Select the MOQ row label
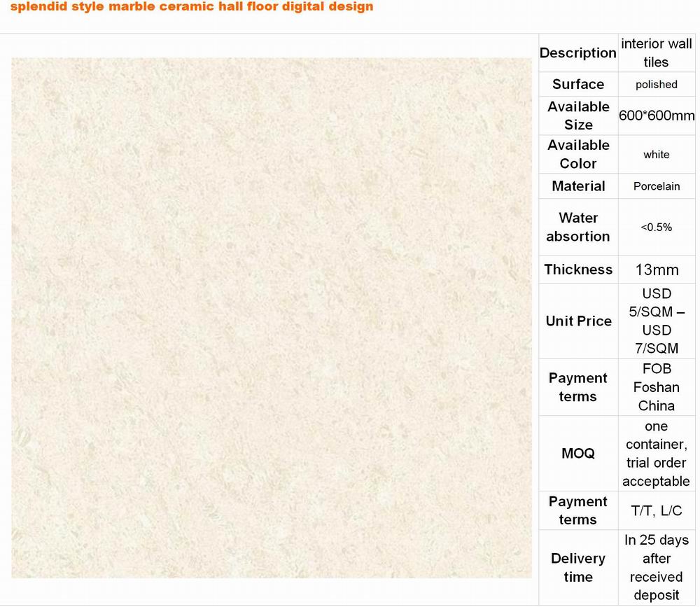 pyautogui.click(x=578, y=454)
